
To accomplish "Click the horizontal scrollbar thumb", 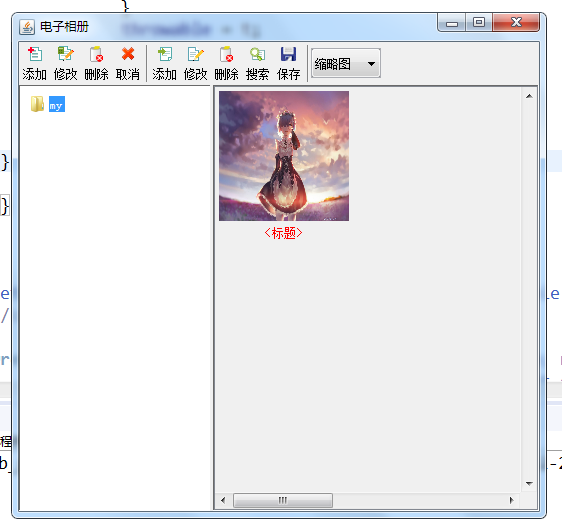I will 283,500.
